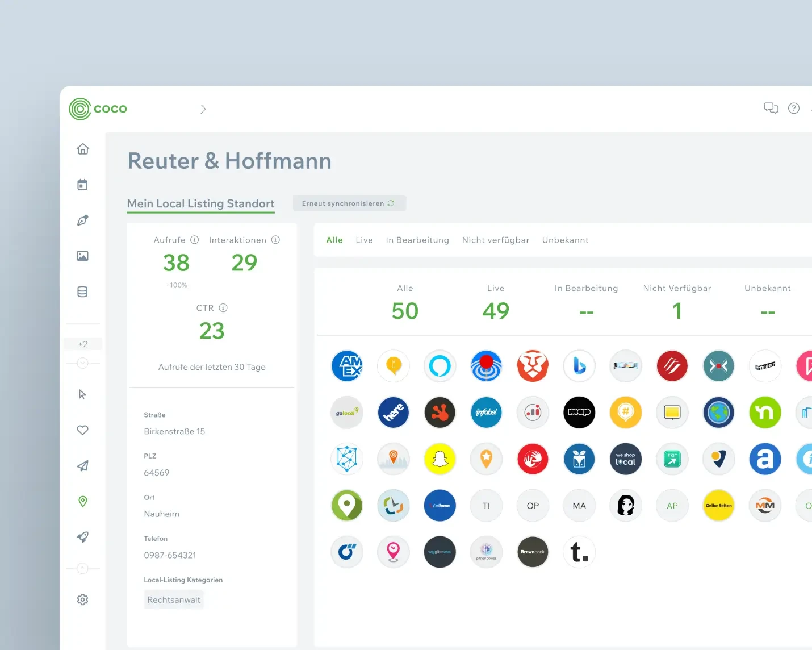
Task: Open the location pin sidebar icon
Action: [83, 502]
